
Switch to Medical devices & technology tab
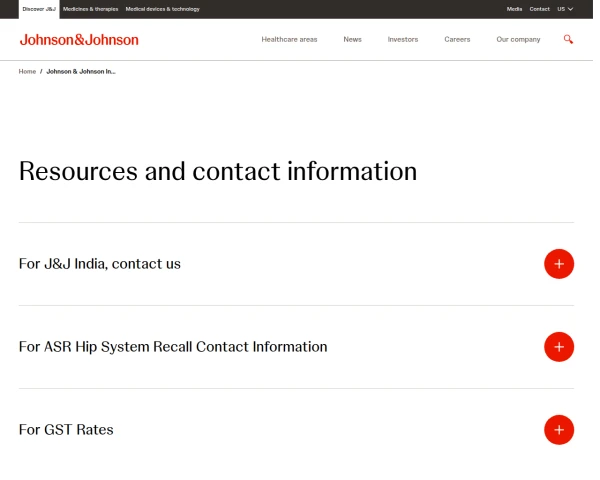162,8
